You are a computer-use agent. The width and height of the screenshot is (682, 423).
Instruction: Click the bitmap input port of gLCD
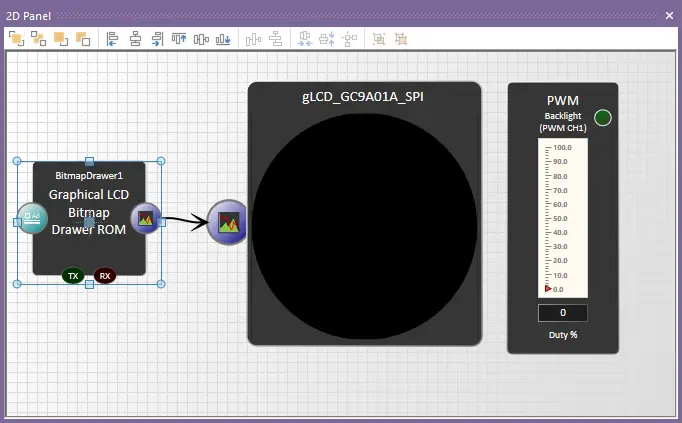pyautogui.click(x=227, y=220)
